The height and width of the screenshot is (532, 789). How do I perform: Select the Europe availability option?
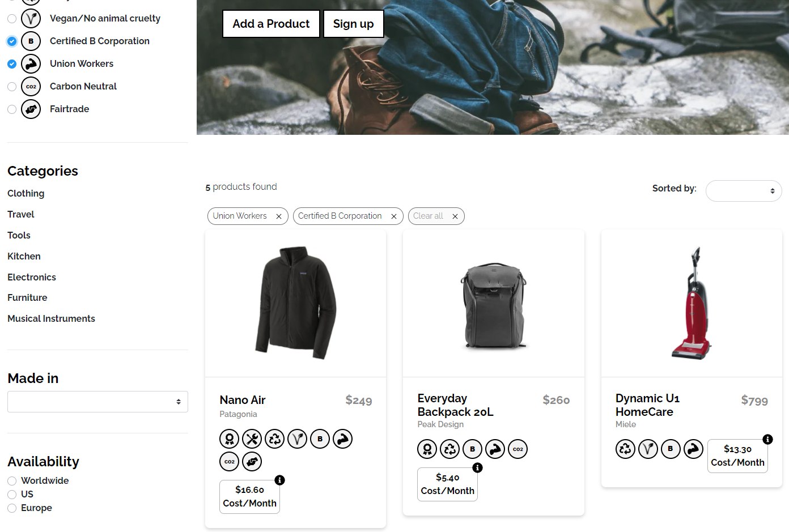[12, 508]
